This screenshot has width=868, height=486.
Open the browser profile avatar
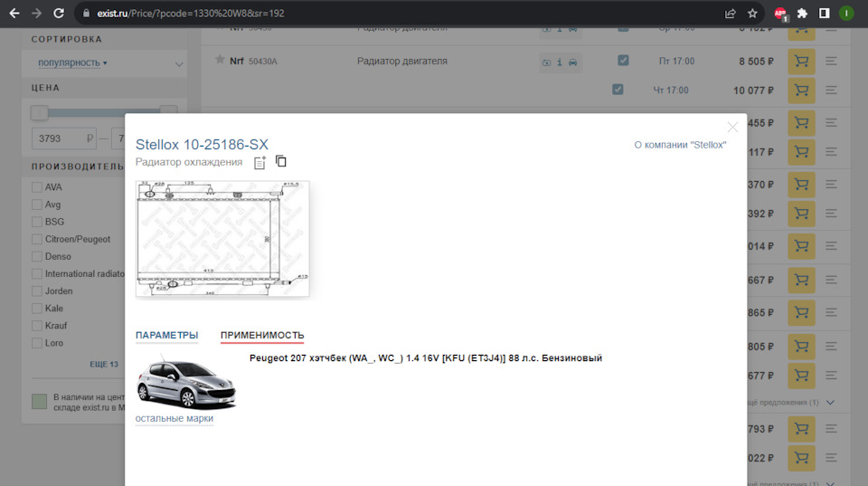846,14
